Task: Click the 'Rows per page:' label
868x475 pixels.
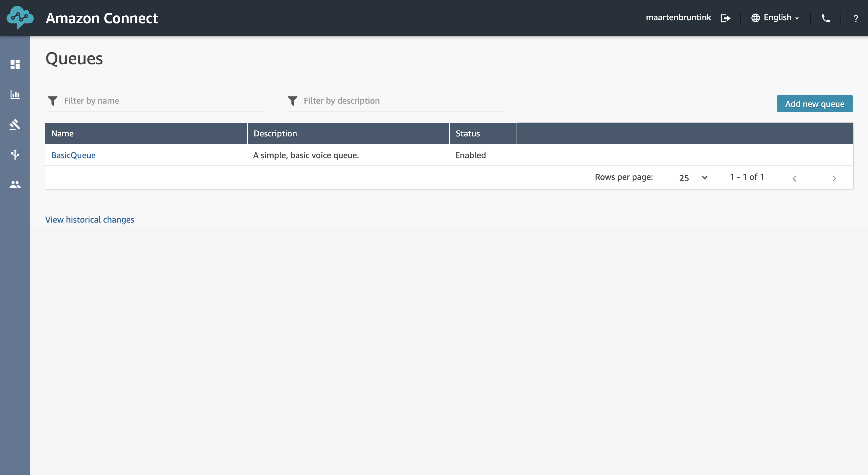Action: [x=624, y=177]
